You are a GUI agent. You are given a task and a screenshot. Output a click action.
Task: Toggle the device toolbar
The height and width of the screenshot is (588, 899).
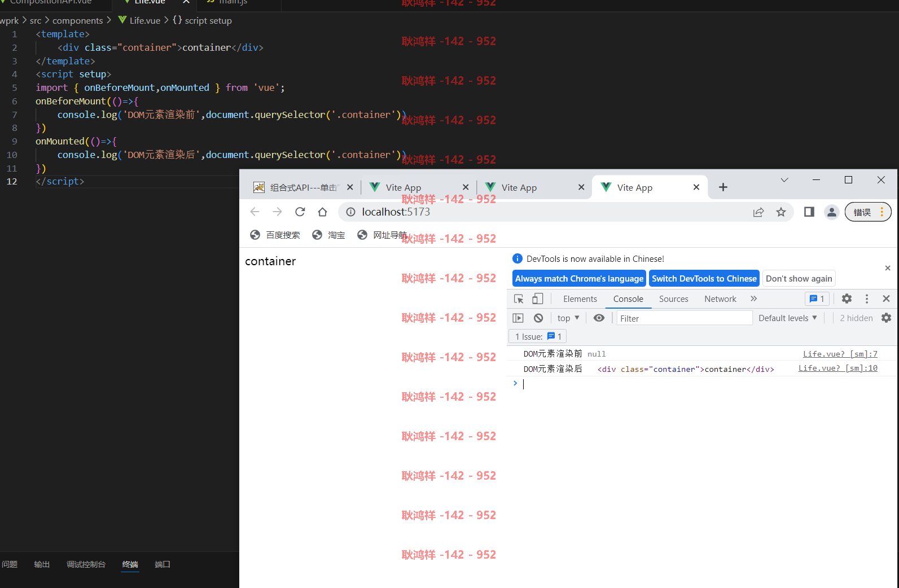(538, 299)
